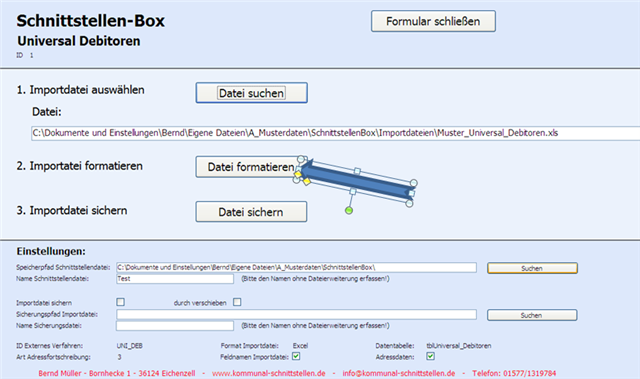Open the www.kommunal-schnittstellen.de link
The height and width of the screenshot is (379, 640).
[x=269, y=373]
